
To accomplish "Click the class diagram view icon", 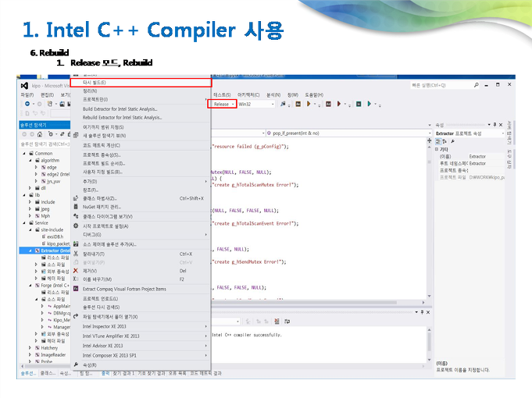I will [76, 216].
